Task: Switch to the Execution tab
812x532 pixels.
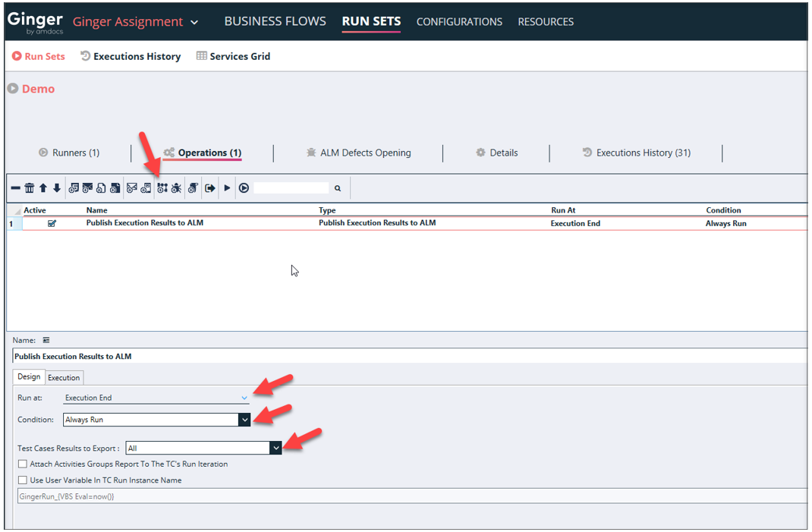Action: pos(64,377)
